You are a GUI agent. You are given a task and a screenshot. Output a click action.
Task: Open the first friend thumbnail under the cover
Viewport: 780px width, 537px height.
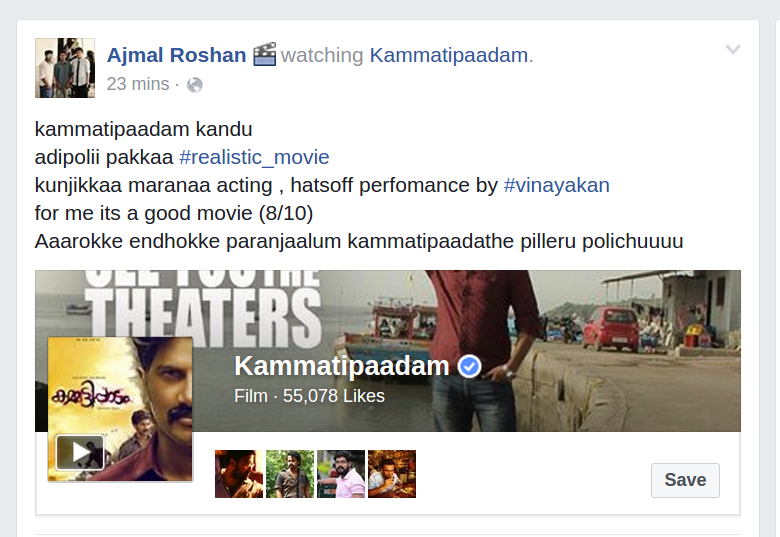[239, 474]
